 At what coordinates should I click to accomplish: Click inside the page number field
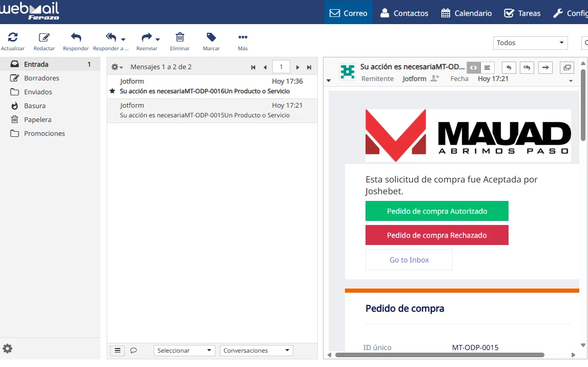coord(281,67)
